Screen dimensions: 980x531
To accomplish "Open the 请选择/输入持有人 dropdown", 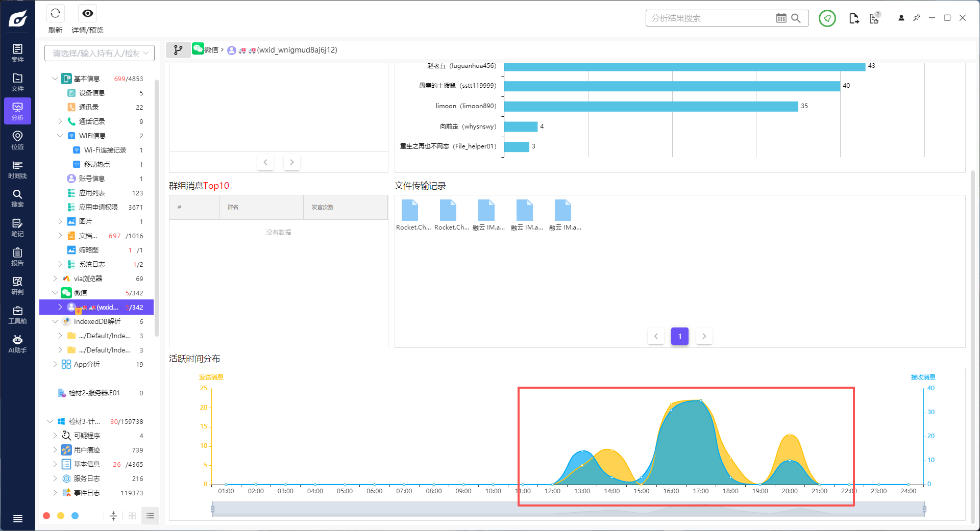I will 100,53.
